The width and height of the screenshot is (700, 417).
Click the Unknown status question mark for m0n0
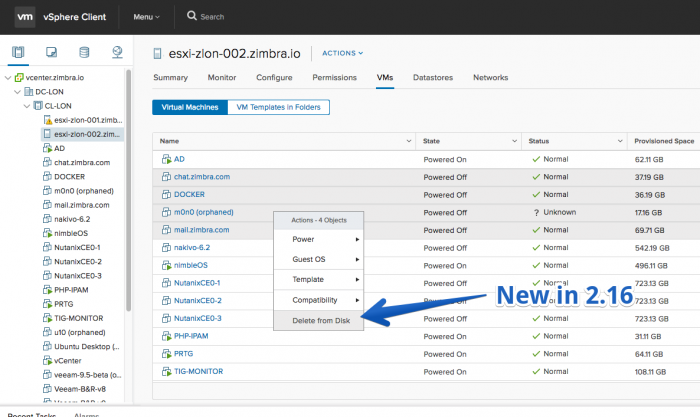click(x=536, y=213)
